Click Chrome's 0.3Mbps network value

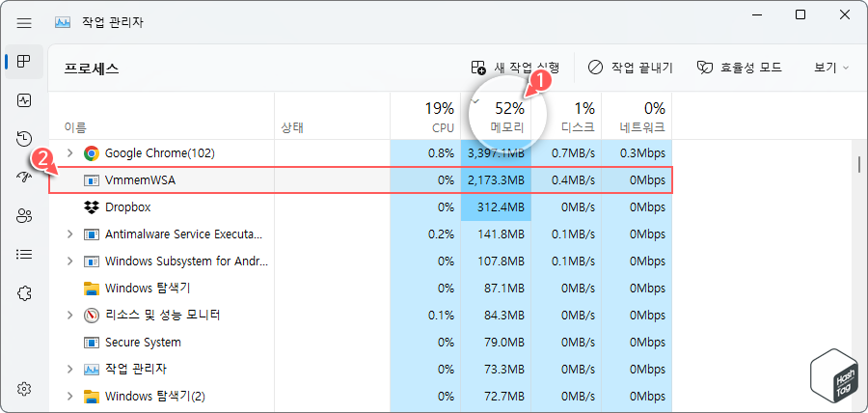pyautogui.click(x=642, y=153)
